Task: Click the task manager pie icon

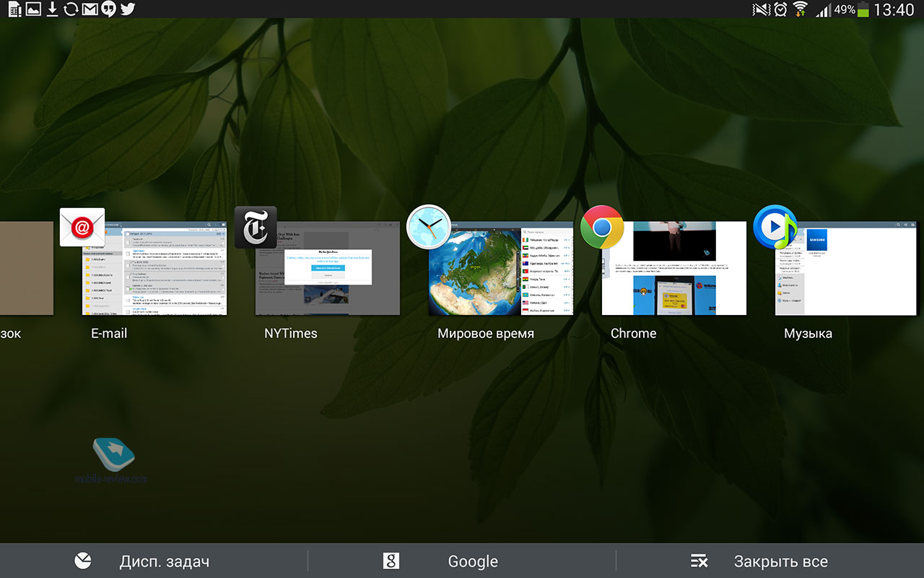Action: click(x=83, y=561)
